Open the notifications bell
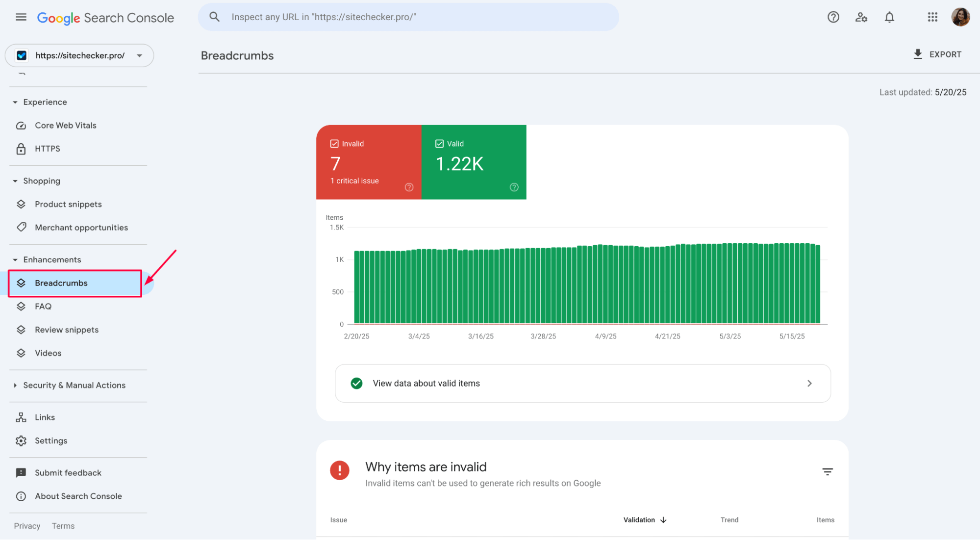 pyautogui.click(x=889, y=17)
